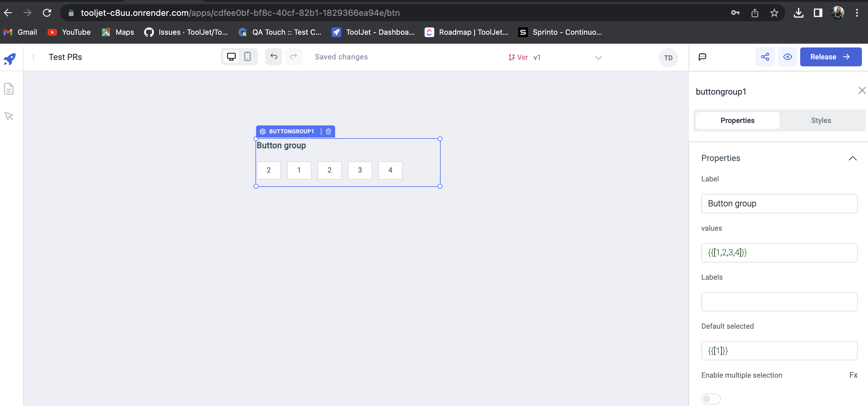Viewport: 868px width, 406px height.
Task: Open the app options three-dot menu
Action: 33,57
